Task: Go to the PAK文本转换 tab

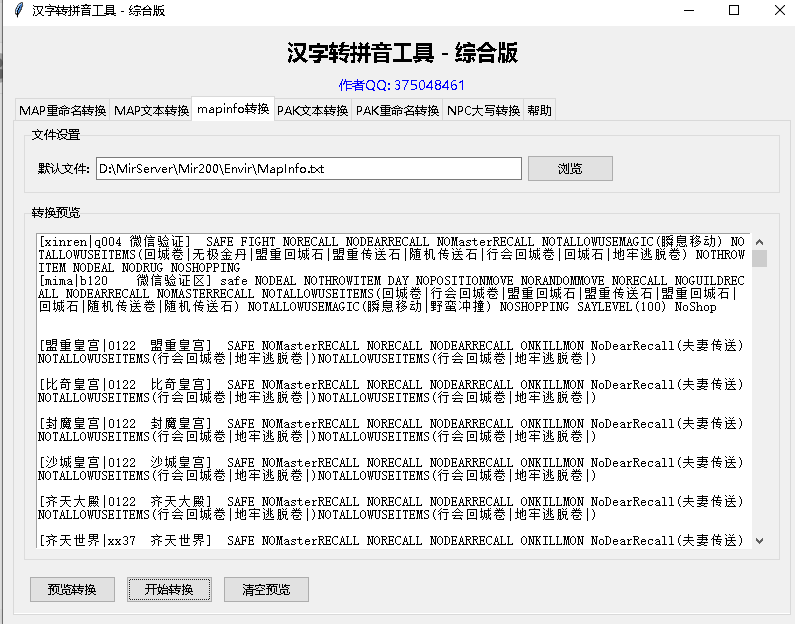Action: tap(312, 110)
